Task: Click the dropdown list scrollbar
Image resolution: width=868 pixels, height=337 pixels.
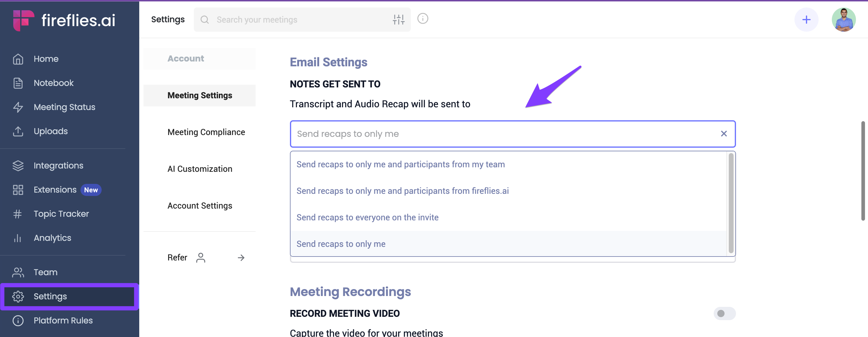Action: 731,203
